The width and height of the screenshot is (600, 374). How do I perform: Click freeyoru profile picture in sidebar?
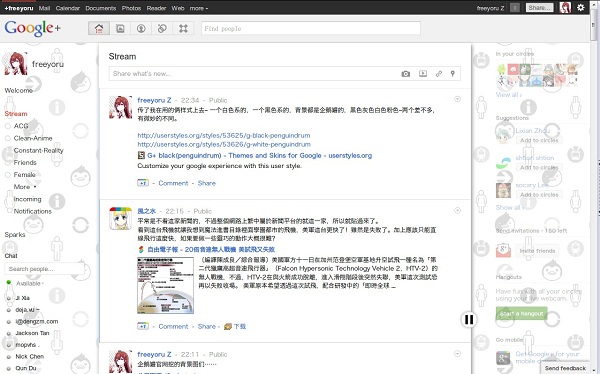click(15, 64)
